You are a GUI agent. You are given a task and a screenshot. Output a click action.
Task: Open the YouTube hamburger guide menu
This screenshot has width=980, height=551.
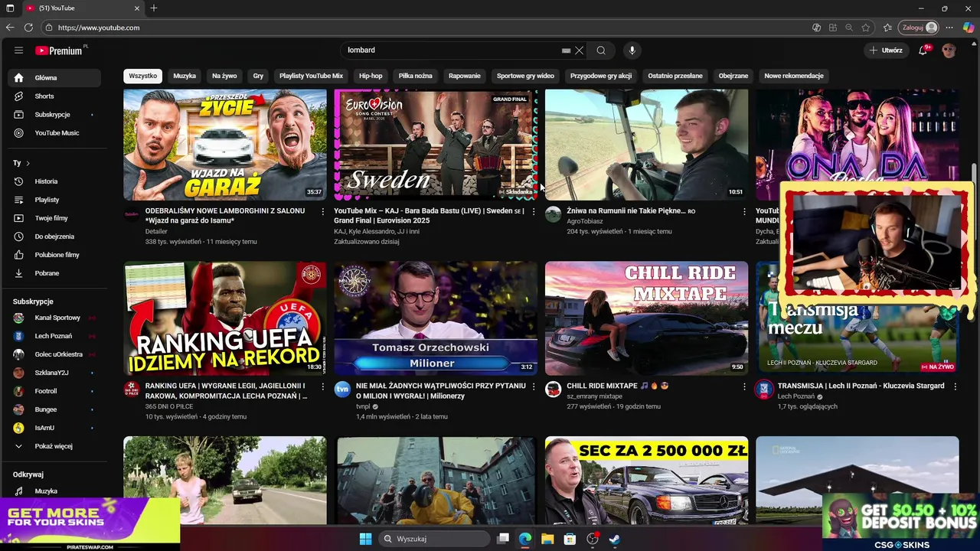(x=18, y=51)
